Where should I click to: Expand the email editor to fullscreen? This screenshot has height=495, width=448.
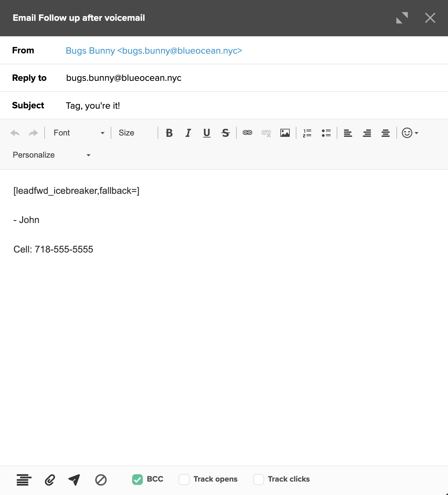coord(402,18)
